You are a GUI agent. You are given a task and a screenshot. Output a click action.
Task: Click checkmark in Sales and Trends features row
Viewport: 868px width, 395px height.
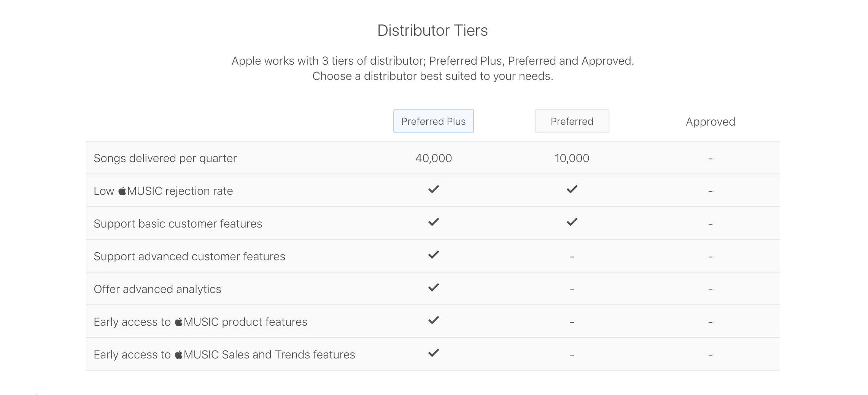click(x=434, y=353)
